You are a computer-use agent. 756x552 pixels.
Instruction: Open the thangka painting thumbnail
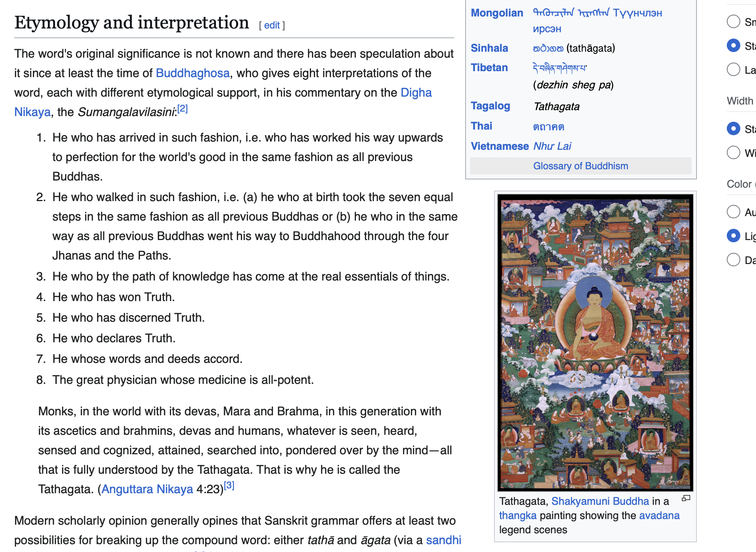pos(595,343)
